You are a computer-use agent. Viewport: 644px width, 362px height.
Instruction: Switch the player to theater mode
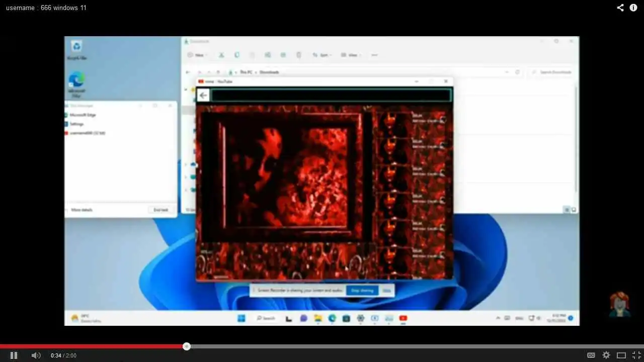(621, 355)
